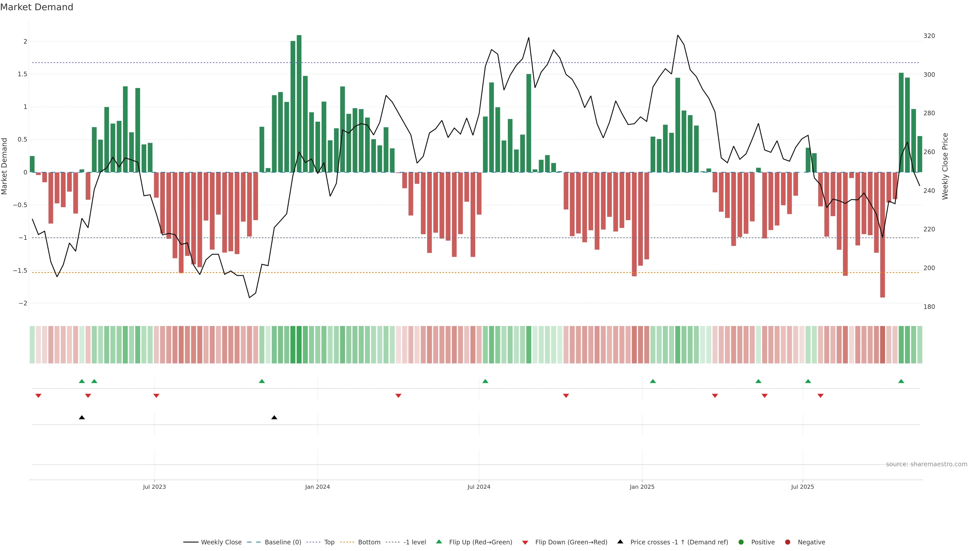980x551 pixels.
Task: Click the Weekly Close Price axis title
Action: [945, 166]
